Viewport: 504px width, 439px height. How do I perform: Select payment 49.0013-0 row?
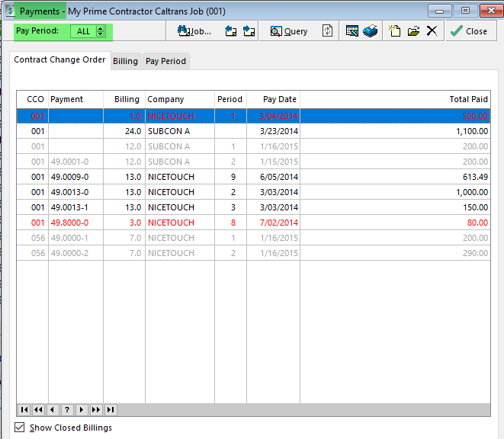point(253,192)
